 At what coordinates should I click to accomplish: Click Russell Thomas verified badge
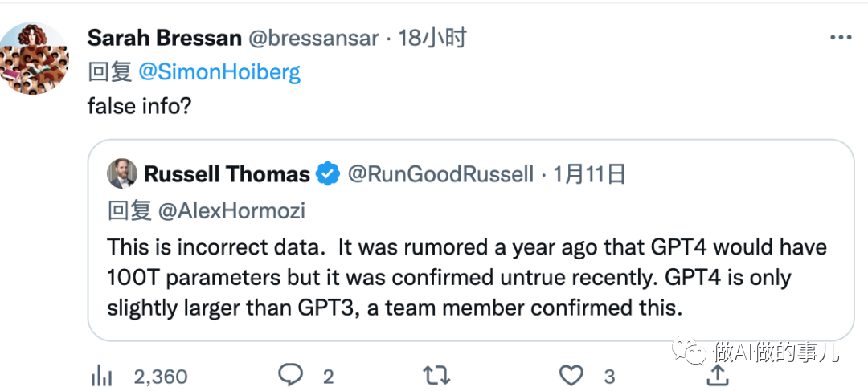[327, 174]
